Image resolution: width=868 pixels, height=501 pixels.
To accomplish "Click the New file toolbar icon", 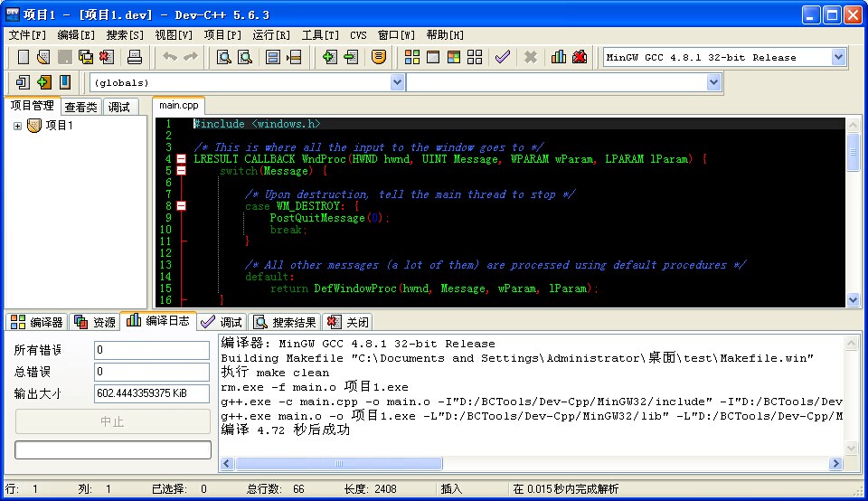I will [24, 57].
